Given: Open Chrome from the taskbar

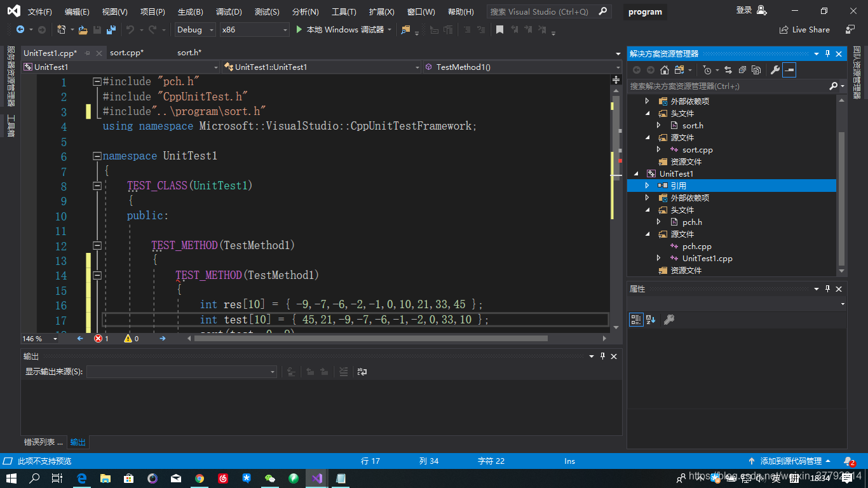Looking at the screenshot, I should pyautogui.click(x=200, y=478).
